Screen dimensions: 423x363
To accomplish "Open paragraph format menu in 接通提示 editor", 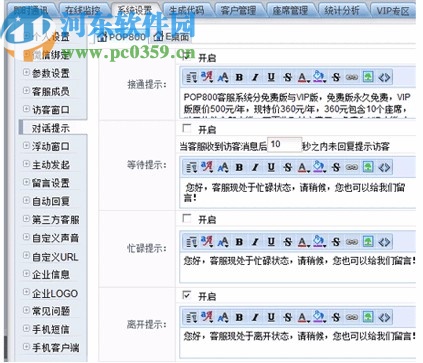I will tap(191, 77).
